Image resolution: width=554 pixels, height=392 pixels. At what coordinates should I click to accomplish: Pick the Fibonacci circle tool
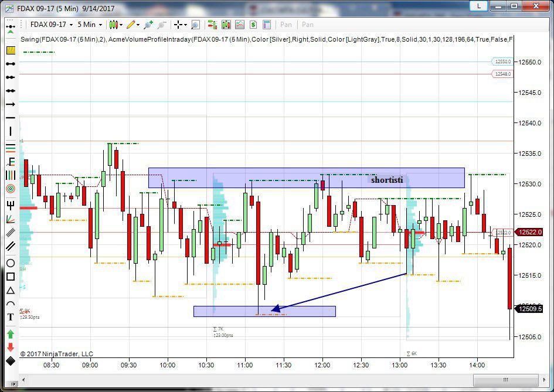coord(11,189)
